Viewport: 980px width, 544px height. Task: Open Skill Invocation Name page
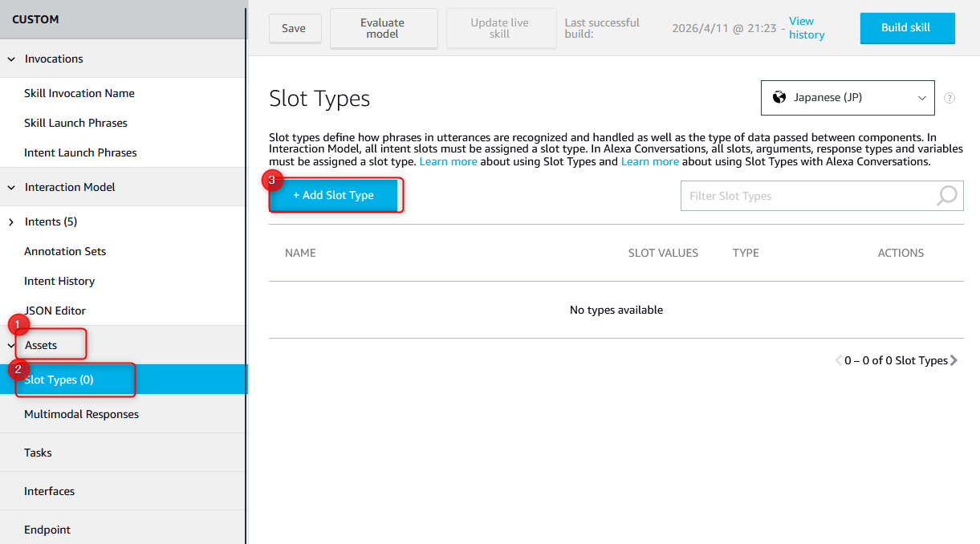point(79,94)
